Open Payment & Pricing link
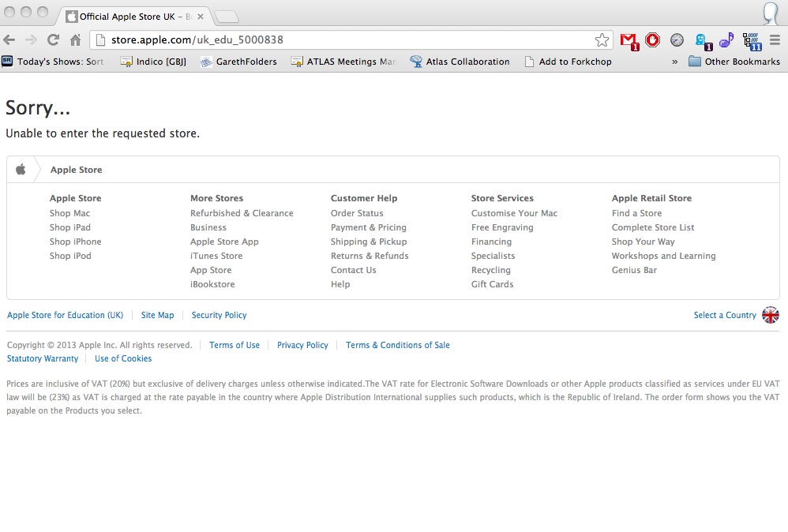The width and height of the screenshot is (788, 532). pyautogui.click(x=369, y=227)
